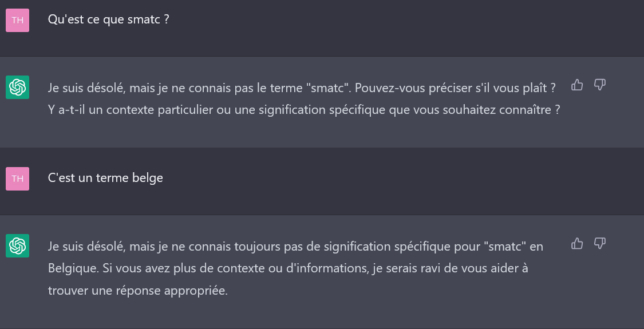644x329 pixels.
Task: Select the user message "C'est un terme belge"
Action: (x=105, y=178)
